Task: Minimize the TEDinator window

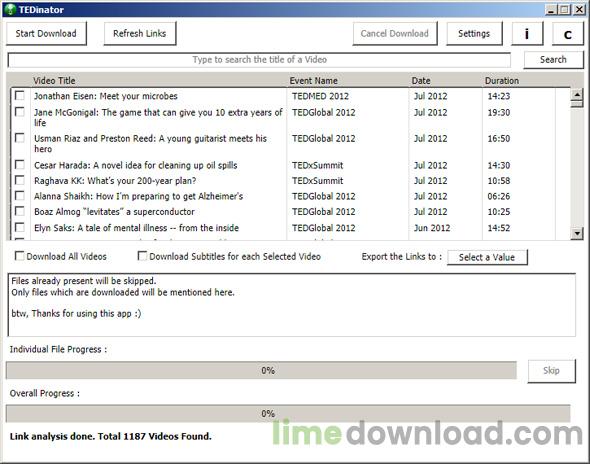Action: [551, 9]
